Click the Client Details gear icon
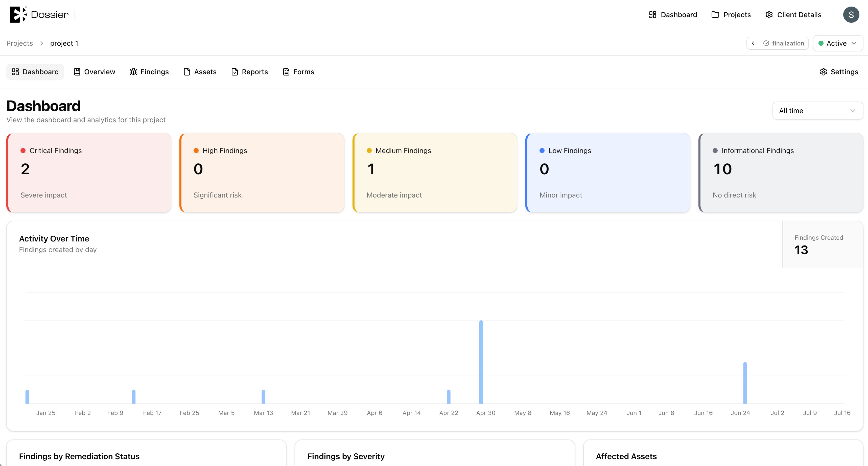 pos(769,15)
